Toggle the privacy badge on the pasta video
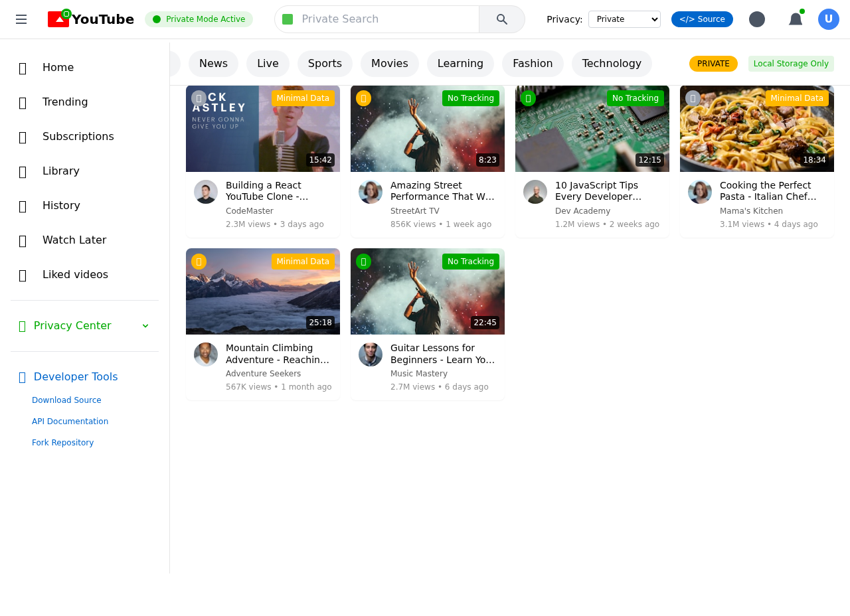The height and width of the screenshot is (616, 850). [796, 98]
